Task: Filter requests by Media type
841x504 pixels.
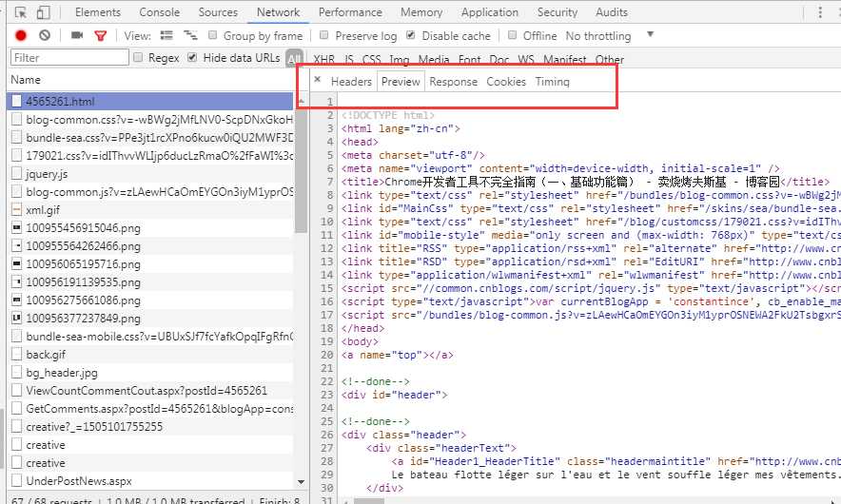Action: [x=434, y=59]
